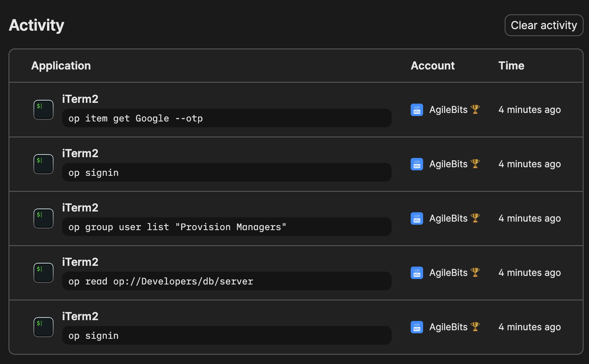This screenshot has height=364, width=589.
Task: Click iTerm2 icon in 'op read op://Developers' row
Action: coord(44,273)
